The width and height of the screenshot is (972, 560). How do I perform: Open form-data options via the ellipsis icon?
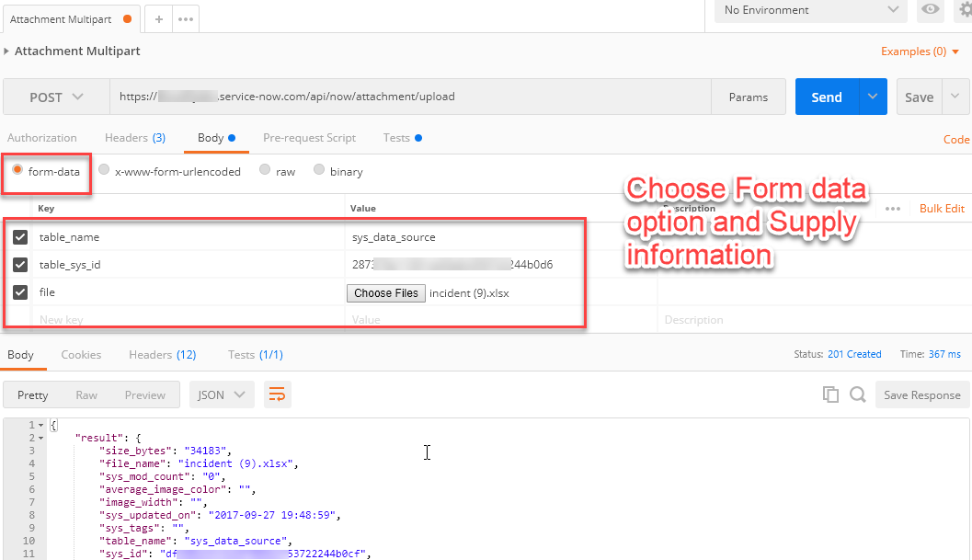coord(893,209)
